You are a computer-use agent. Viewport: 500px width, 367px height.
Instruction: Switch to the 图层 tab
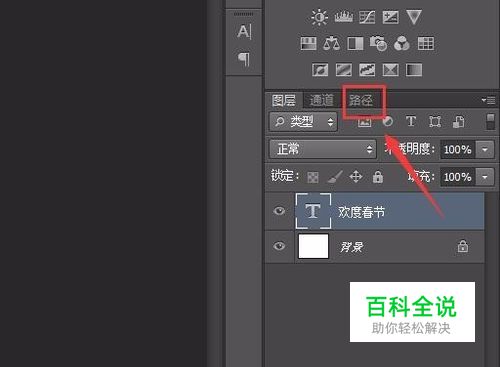point(284,100)
